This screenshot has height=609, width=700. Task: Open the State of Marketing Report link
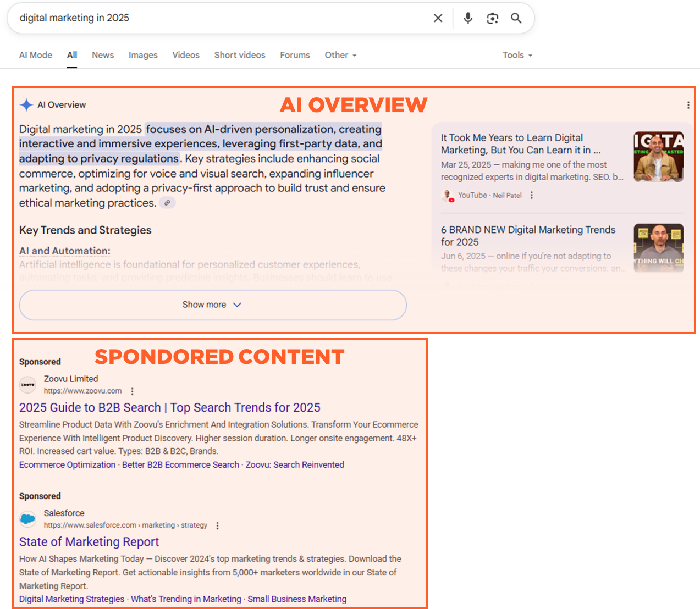click(89, 542)
